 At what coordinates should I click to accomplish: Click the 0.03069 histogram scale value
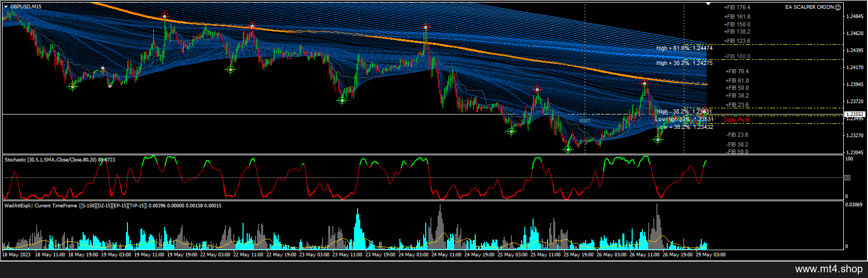854,205
